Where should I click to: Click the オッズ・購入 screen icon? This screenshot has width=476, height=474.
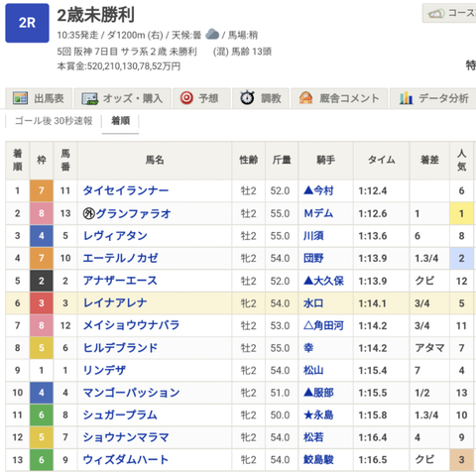pyautogui.click(x=90, y=98)
